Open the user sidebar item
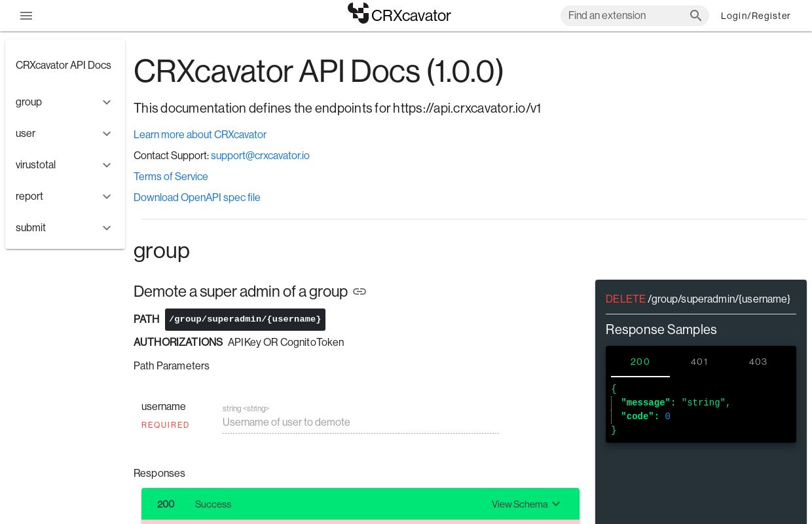 (x=65, y=134)
